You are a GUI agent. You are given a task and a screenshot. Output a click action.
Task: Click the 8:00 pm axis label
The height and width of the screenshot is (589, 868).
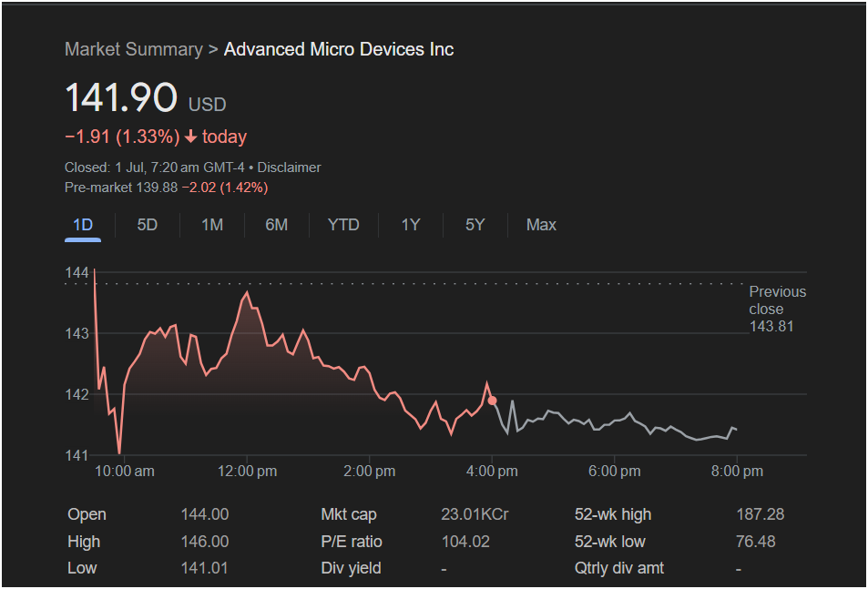click(737, 472)
